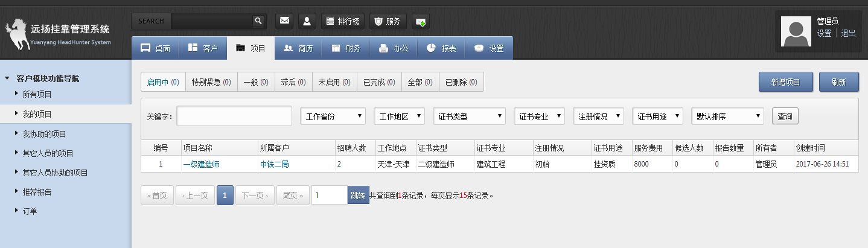Click the 下一页 next page button
This screenshot has width=868, height=248.
coord(255,196)
